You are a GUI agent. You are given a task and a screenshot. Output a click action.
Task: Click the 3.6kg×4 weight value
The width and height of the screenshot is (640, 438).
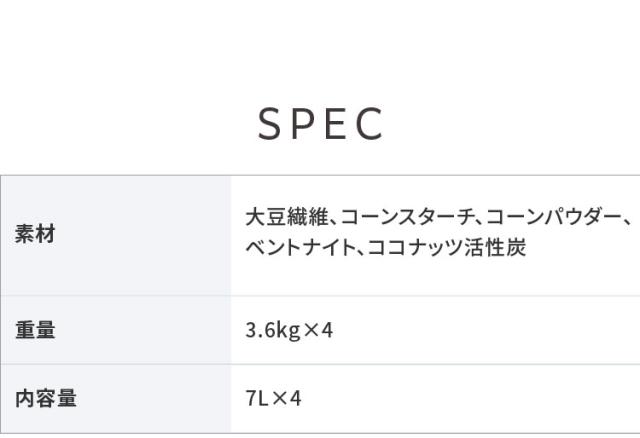[288, 329]
